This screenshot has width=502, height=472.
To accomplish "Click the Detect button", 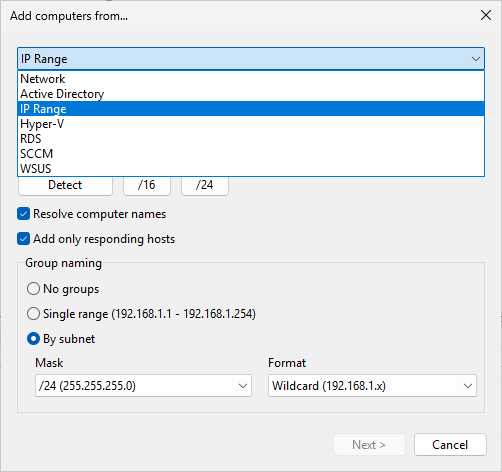I will 65,185.
